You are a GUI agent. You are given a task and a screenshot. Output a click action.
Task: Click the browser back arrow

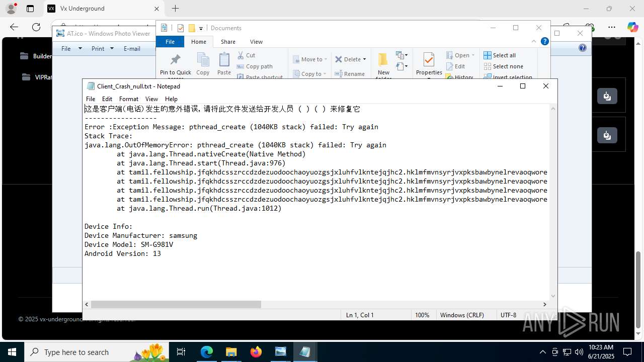pyautogui.click(x=14, y=27)
